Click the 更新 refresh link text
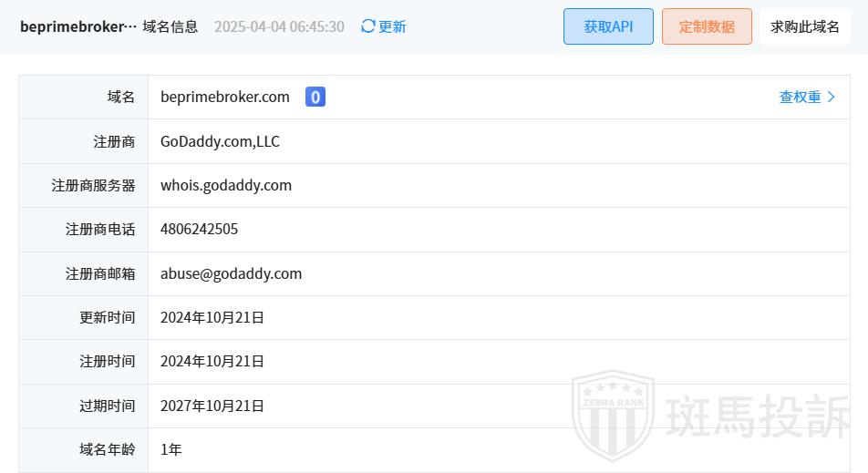This screenshot has height=473, width=868. [x=392, y=26]
